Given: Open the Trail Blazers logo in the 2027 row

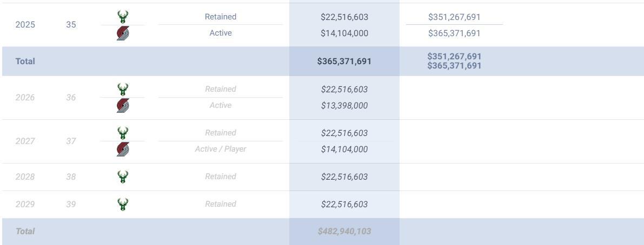Looking at the screenshot, I should point(123,149).
